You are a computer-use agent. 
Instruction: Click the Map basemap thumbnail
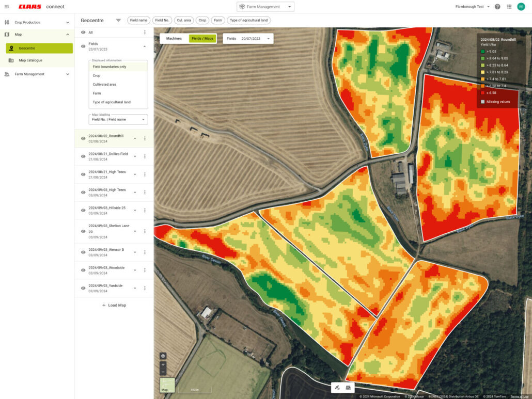pos(167,386)
